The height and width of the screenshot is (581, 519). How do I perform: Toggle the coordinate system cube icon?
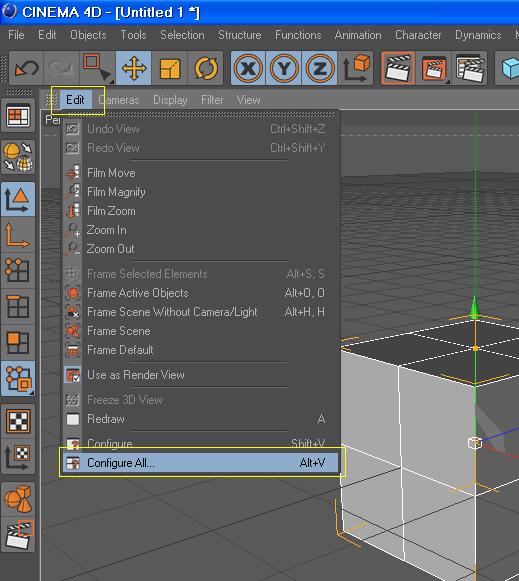(x=355, y=68)
